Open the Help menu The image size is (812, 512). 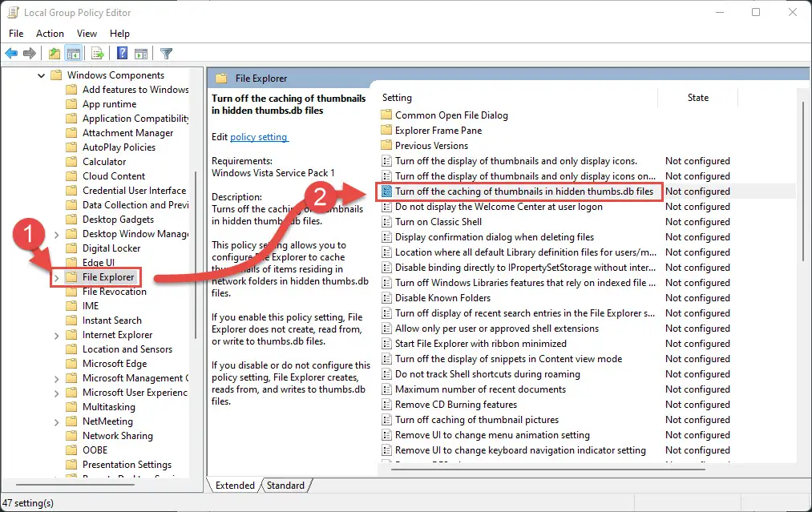point(119,33)
